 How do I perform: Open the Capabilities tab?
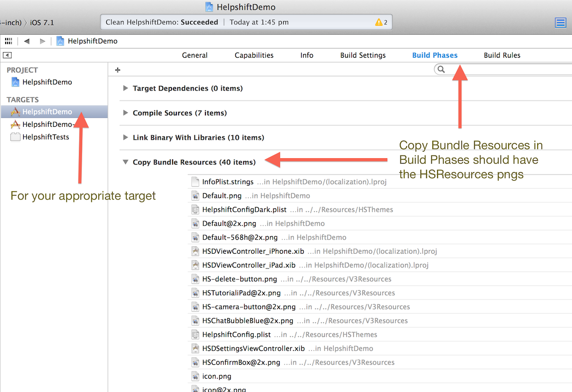point(254,55)
